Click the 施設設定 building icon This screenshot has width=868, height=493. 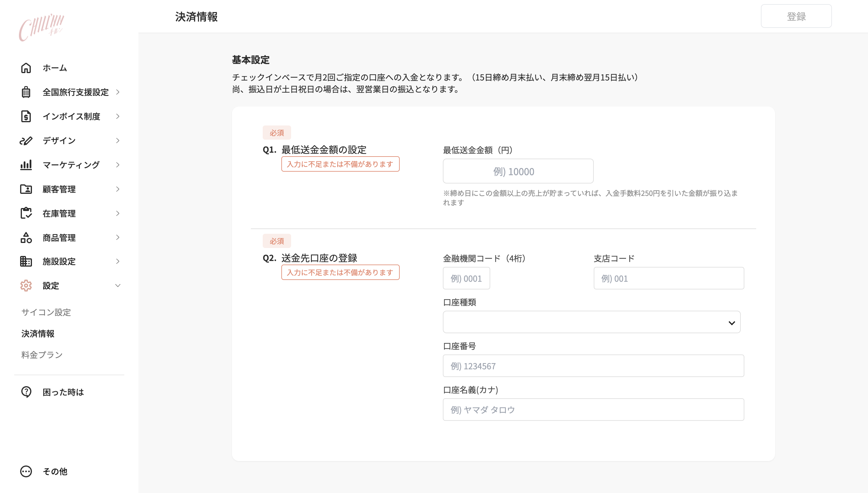click(26, 261)
